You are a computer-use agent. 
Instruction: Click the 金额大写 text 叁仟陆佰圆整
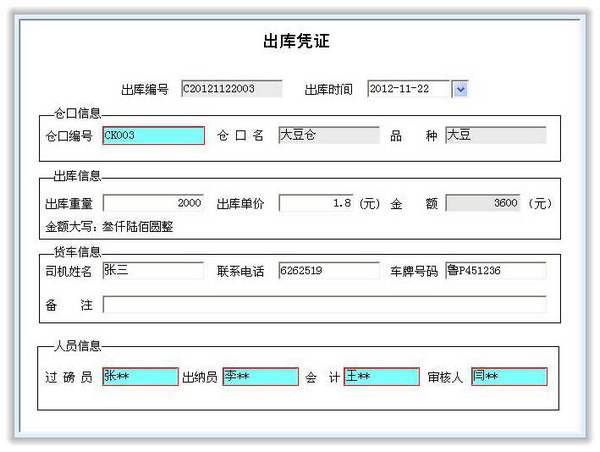pyautogui.click(x=138, y=227)
